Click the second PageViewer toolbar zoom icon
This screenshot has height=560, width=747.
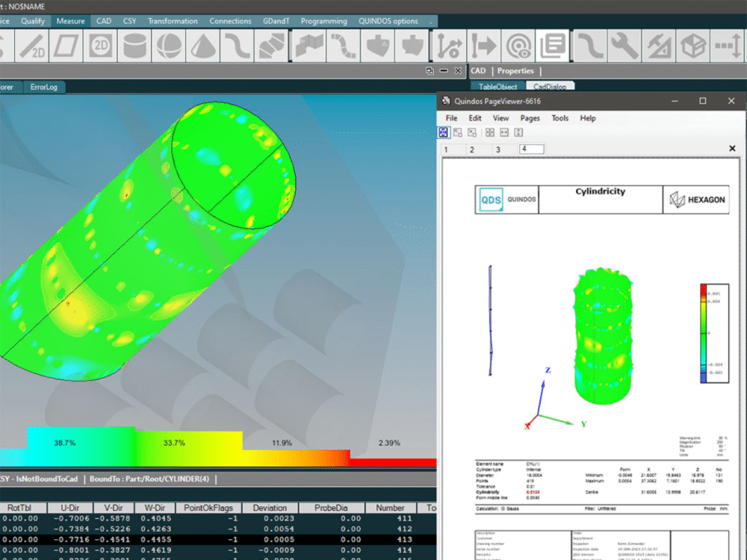coord(458,132)
